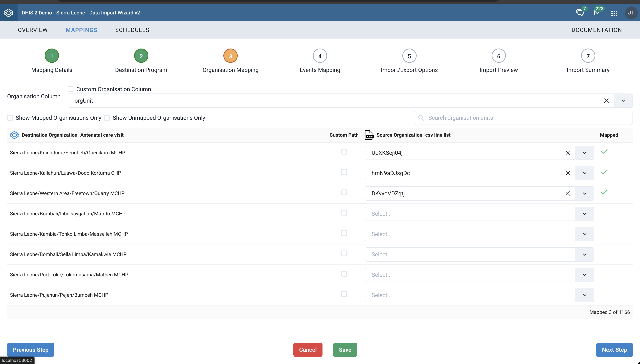Expand source dropdown for Gbenikoro MCHP
The height and width of the screenshot is (364, 640).
tap(584, 153)
